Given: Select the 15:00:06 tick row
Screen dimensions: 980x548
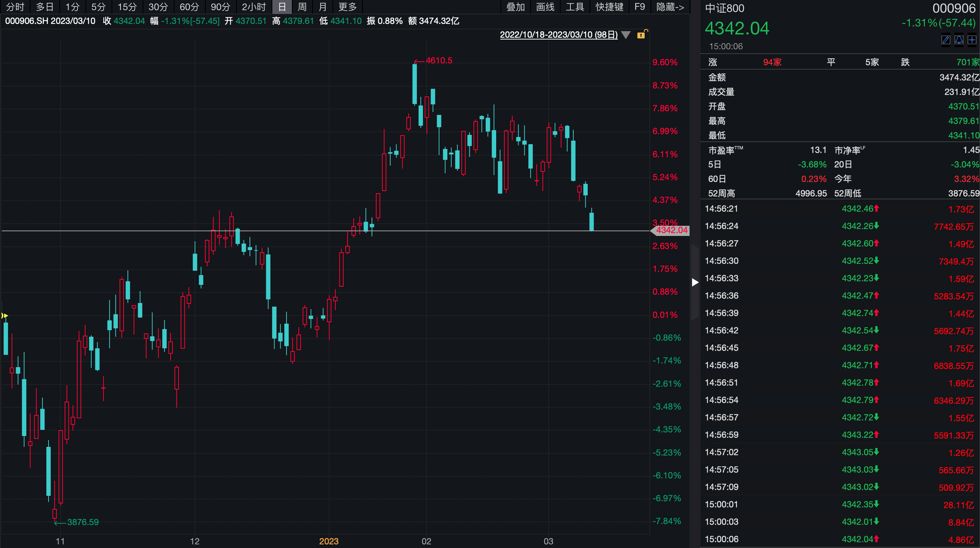Looking at the screenshot, I should 839,539.
